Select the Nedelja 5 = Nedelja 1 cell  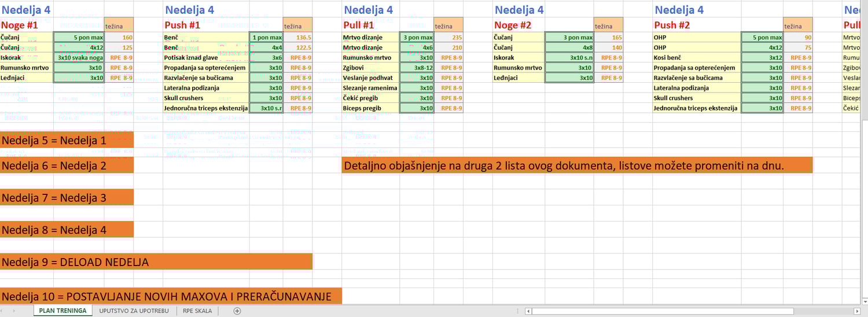pos(67,140)
